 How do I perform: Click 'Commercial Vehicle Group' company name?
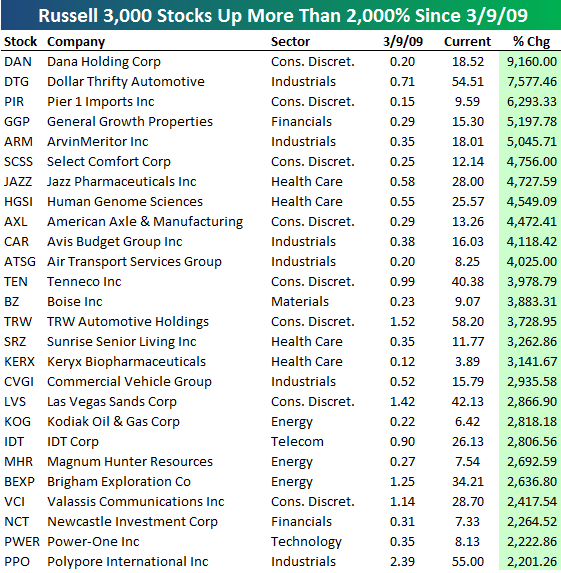[129, 382]
